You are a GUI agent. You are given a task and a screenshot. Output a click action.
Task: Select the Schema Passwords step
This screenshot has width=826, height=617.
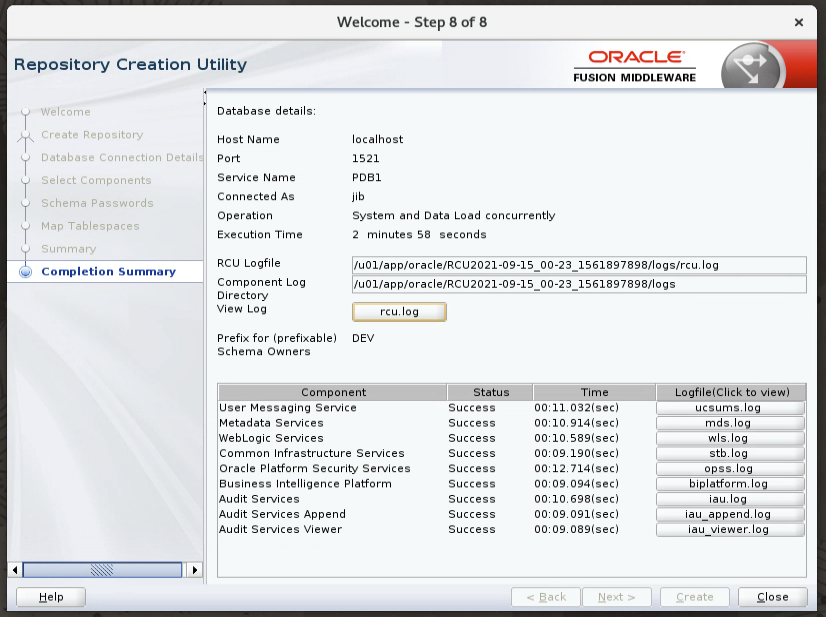tap(97, 203)
